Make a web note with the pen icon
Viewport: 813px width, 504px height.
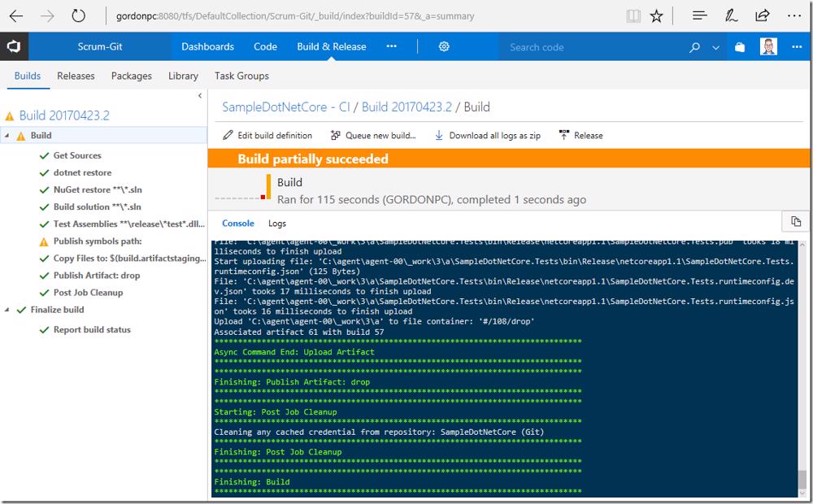point(731,16)
